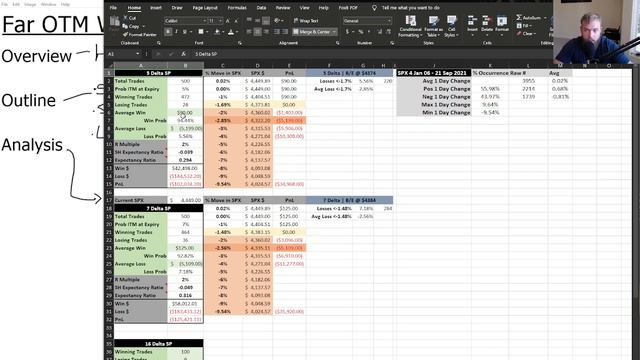Click the Decrease Decimal icon
This screenshot has height=360, width=640.
[388, 32]
